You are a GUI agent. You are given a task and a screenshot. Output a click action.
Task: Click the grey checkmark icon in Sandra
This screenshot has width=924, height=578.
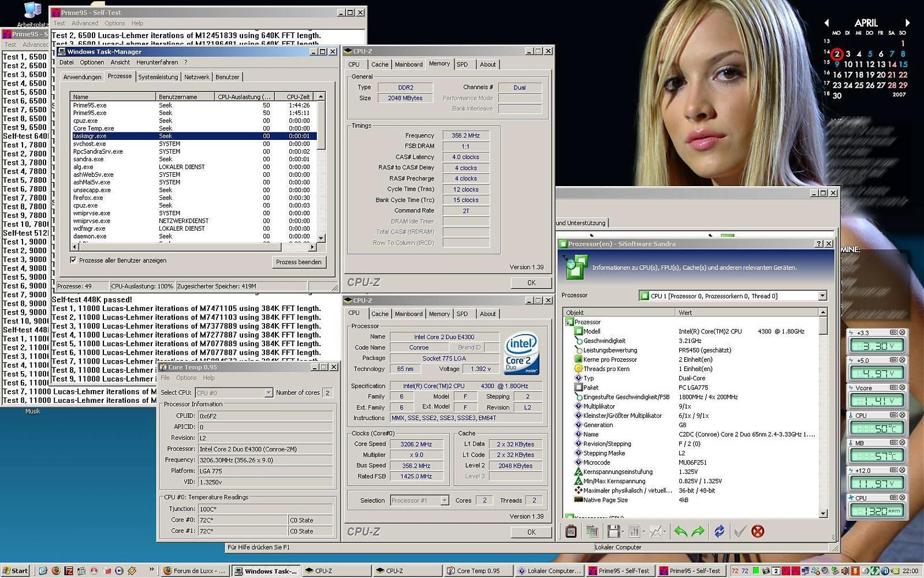(740, 531)
